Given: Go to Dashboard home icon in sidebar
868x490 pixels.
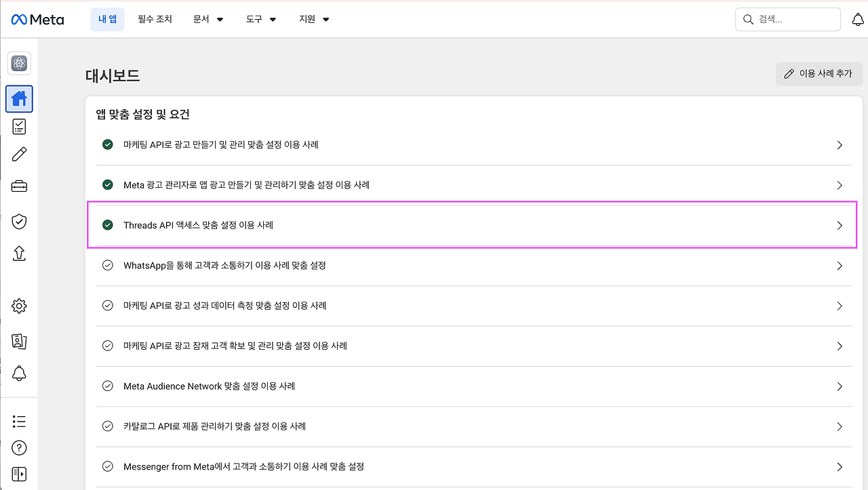Looking at the screenshot, I should [x=19, y=99].
